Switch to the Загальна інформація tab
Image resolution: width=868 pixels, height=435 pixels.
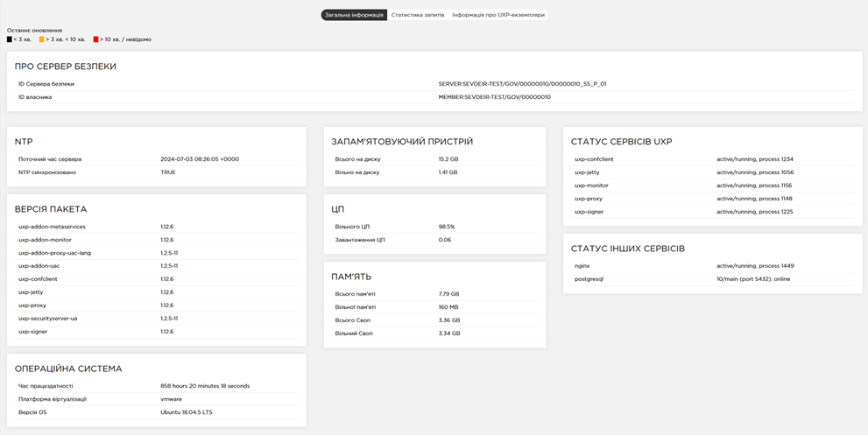[354, 15]
